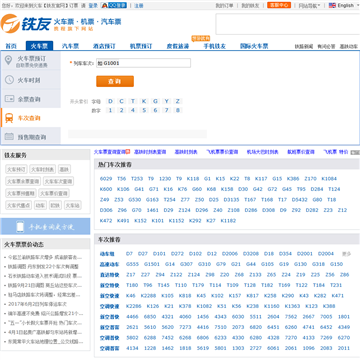Choose number index 8
The image size is (360, 360).
(x=178, y=110)
